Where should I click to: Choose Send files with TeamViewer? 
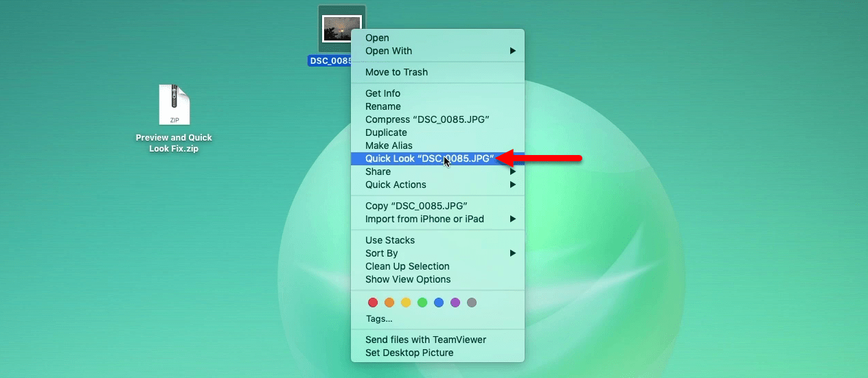pyautogui.click(x=437, y=340)
